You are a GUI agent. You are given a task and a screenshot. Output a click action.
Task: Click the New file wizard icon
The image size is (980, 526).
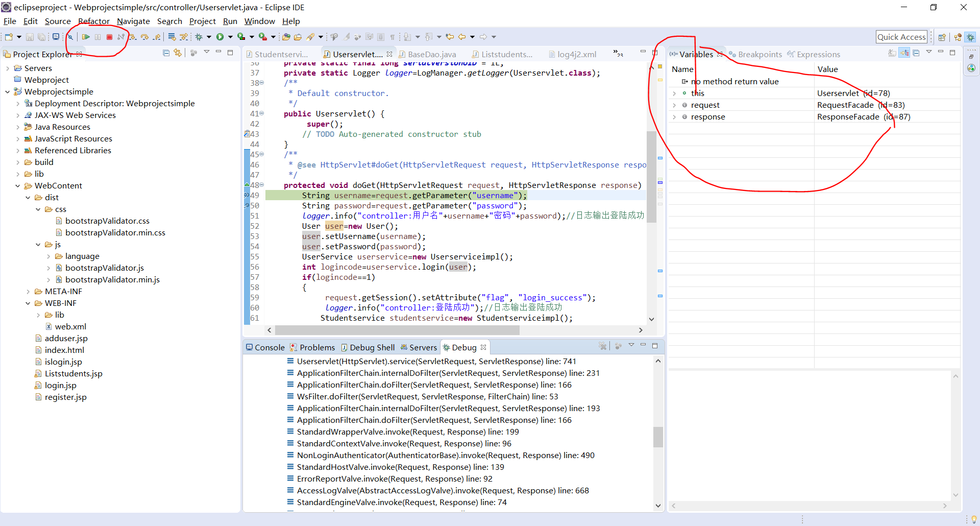[x=9, y=37]
